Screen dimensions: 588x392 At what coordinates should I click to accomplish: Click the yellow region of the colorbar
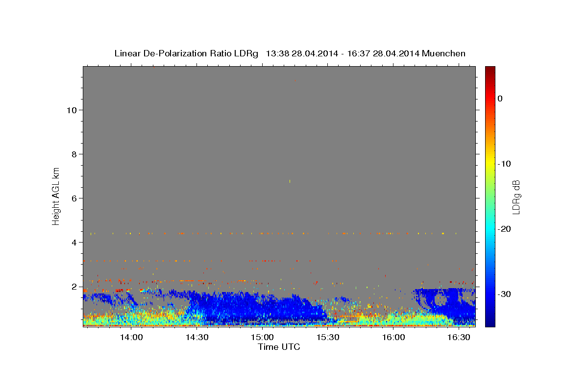click(x=490, y=162)
